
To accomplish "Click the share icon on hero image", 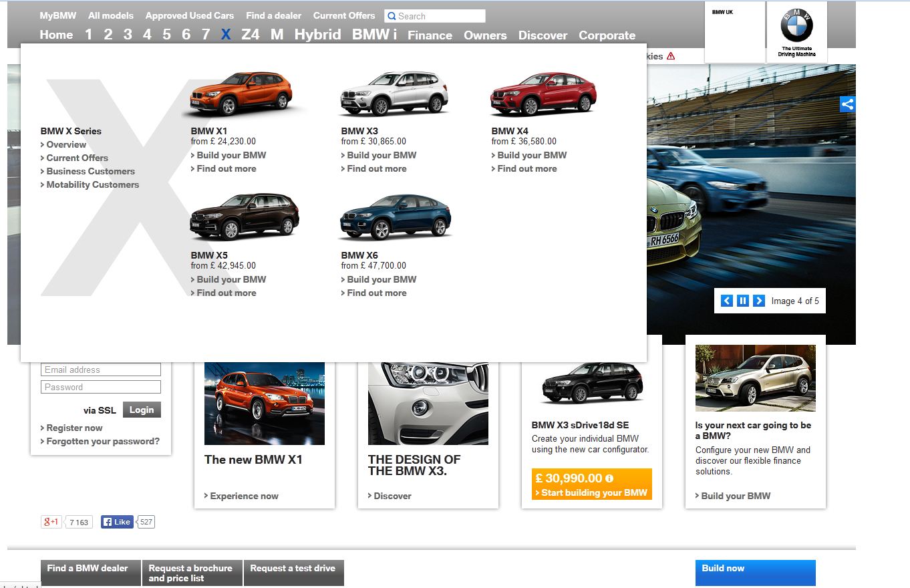I will pos(847,104).
